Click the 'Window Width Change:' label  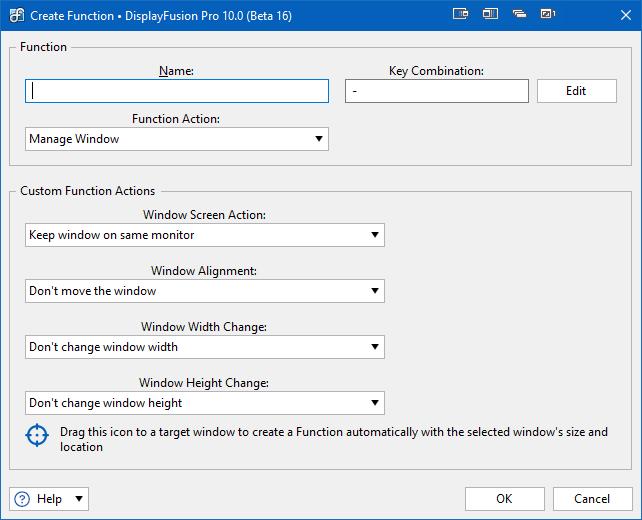tap(204, 327)
